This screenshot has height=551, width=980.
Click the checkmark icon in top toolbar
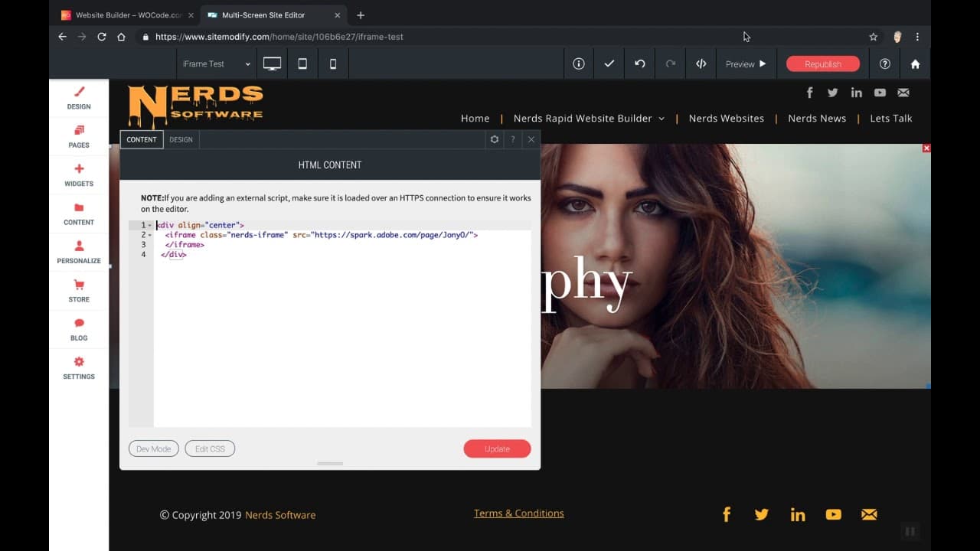[x=609, y=64]
